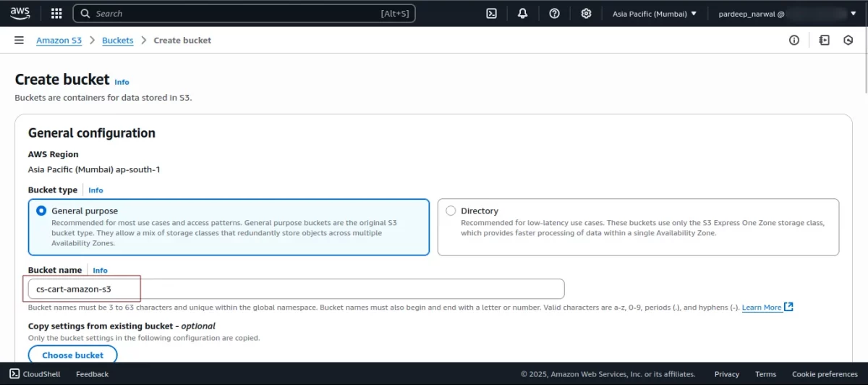Select the Directory bucket type

(x=451, y=211)
